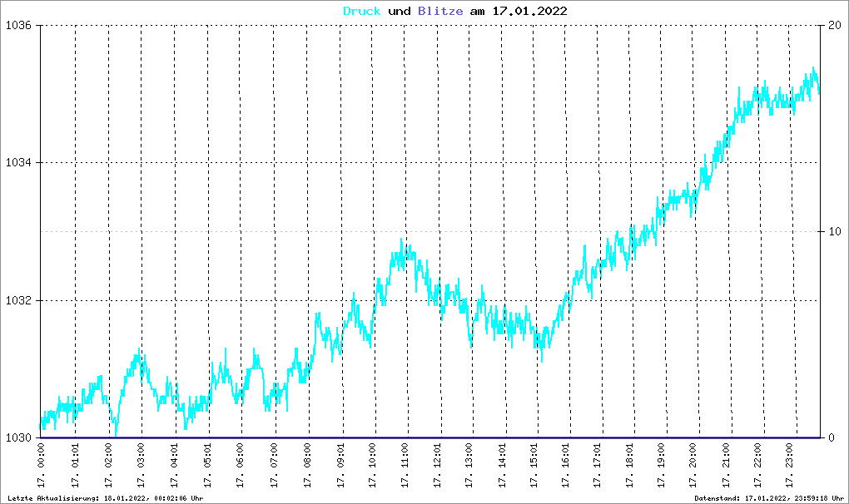Viewport: 849px width, 504px height.
Task: Click the time label '17. 18:01'
Action: 630,466
